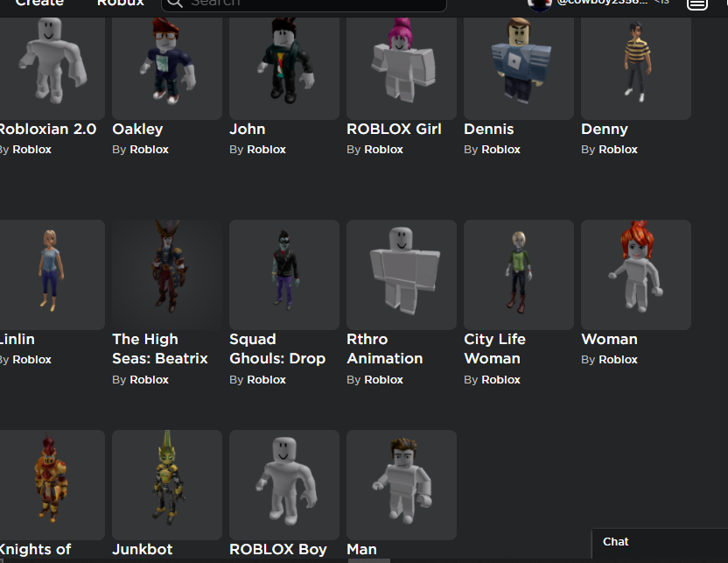The width and height of the screenshot is (728, 563).
Task: Click the Woman title text
Action: tap(610, 339)
